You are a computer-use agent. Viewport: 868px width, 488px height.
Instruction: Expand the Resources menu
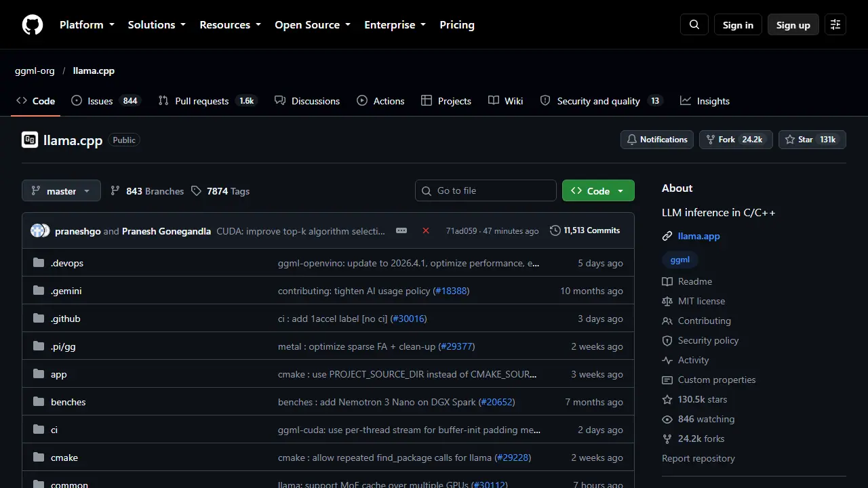pyautogui.click(x=230, y=25)
